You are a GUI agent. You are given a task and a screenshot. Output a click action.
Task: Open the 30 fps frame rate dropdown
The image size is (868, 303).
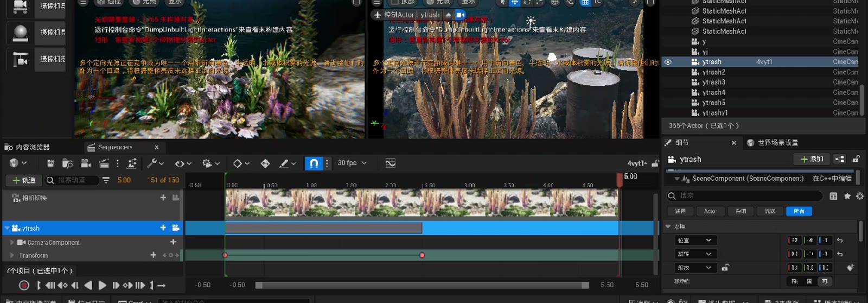(352, 163)
